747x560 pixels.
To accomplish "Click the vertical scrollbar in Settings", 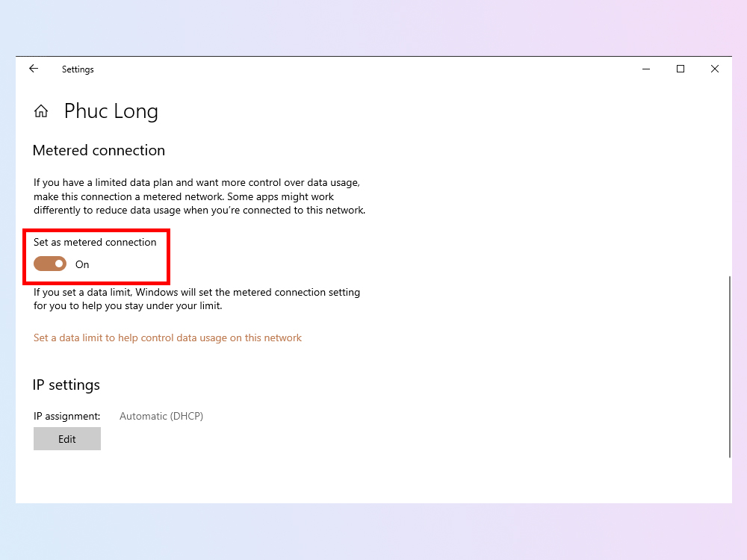I will coord(729,367).
